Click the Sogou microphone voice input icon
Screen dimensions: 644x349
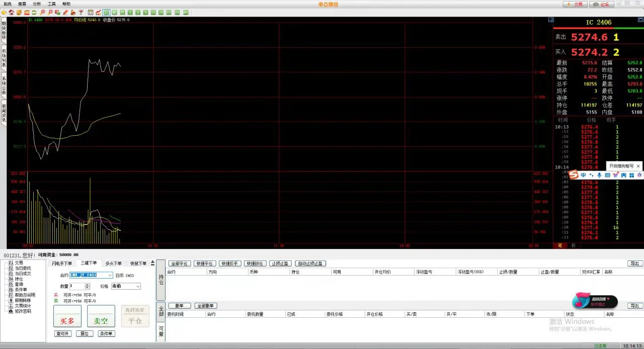pyautogui.click(x=599, y=175)
